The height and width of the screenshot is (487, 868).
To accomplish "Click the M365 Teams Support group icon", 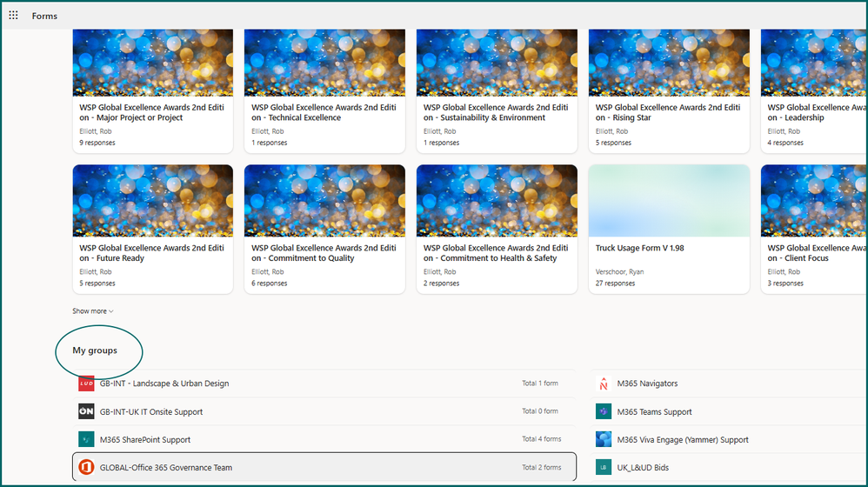I will 604,411.
